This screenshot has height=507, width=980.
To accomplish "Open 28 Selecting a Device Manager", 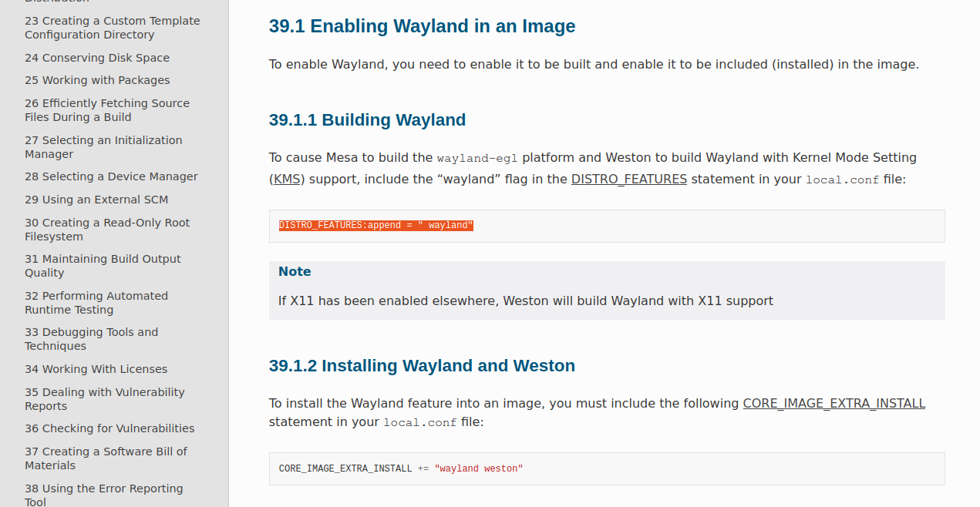I will point(111,176).
